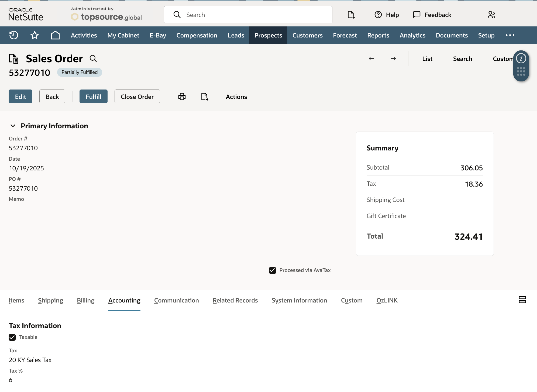The height and width of the screenshot is (392, 537).
Task: Open the Documents menu
Action: (452, 35)
